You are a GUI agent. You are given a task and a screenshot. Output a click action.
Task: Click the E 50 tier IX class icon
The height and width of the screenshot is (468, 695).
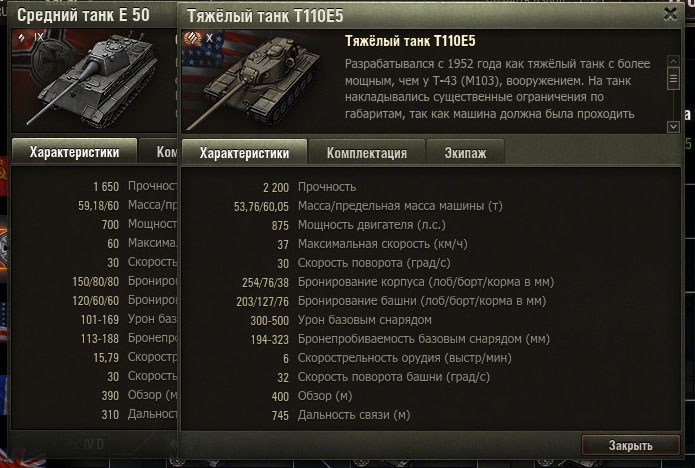22,37
